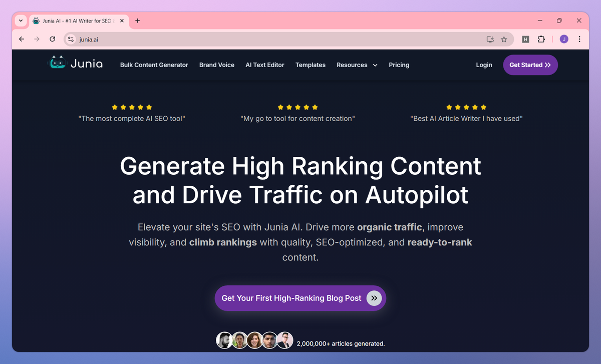The height and width of the screenshot is (364, 601).
Task: Open Bulk Content Generator menu item
Action: pyautogui.click(x=154, y=65)
